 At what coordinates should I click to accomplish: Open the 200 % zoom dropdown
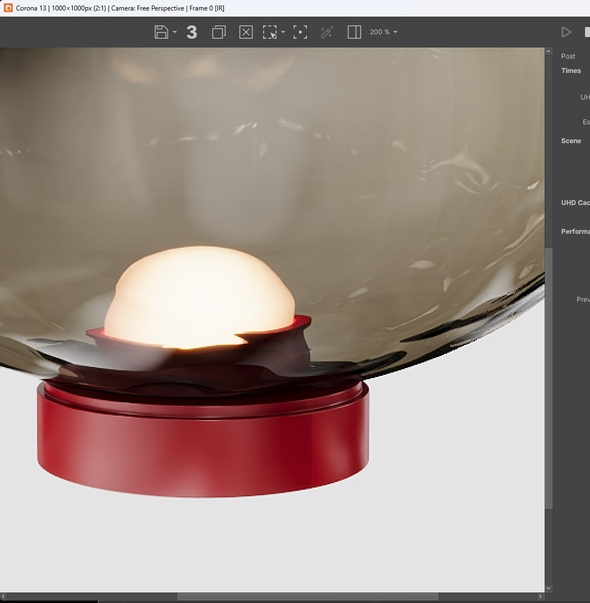click(383, 32)
